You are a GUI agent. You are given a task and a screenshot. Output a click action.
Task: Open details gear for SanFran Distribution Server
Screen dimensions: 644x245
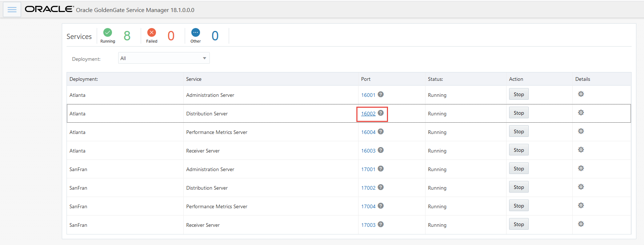click(x=581, y=187)
